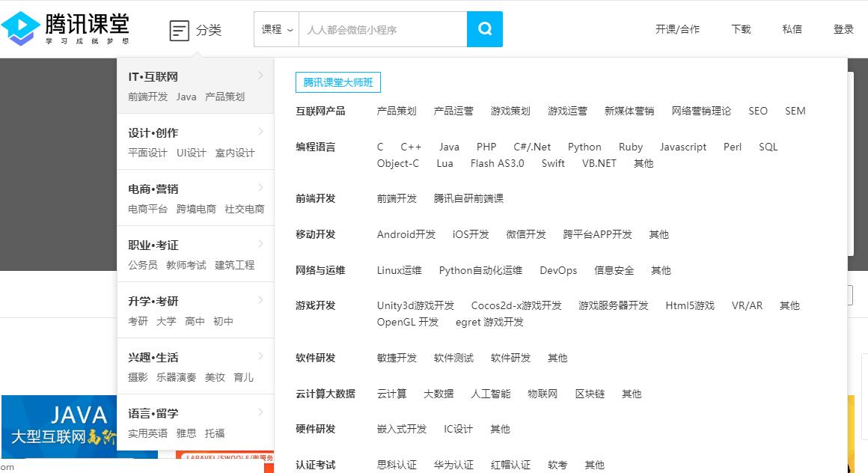Open 下载 in the top navigation
Viewport: 868px width, 473px height.
click(x=741, y=29)
